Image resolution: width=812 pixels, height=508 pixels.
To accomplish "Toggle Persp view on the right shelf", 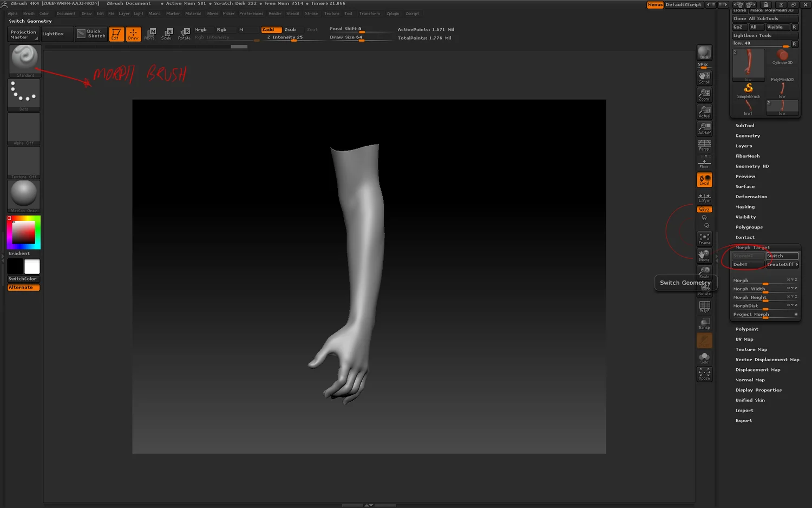I will coord(704,145).
